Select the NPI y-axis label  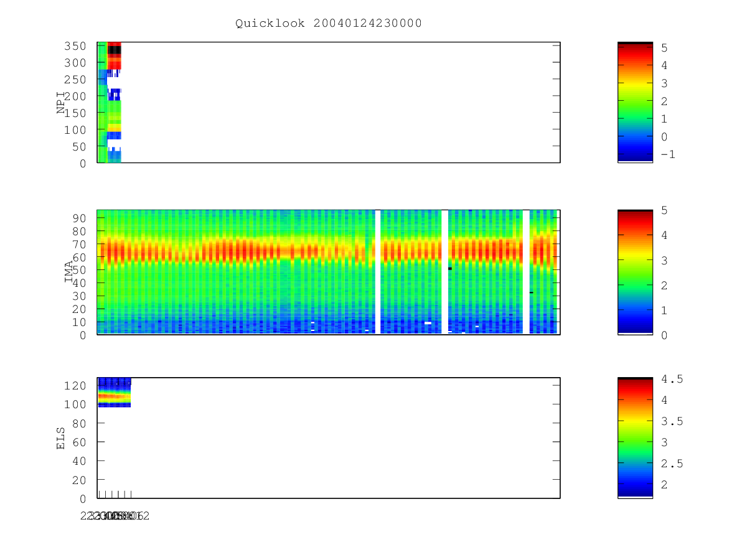tap(61, 103)
